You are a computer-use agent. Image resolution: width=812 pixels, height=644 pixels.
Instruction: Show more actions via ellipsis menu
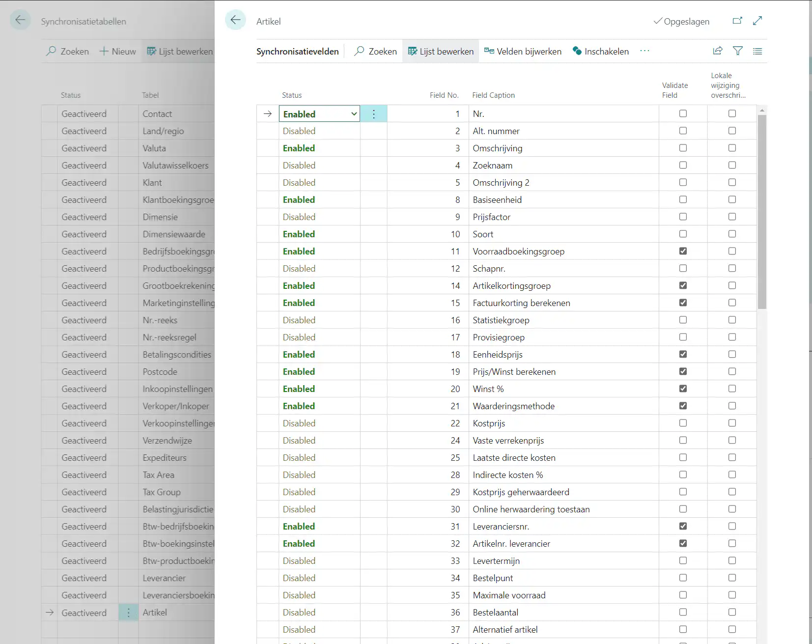644,51
